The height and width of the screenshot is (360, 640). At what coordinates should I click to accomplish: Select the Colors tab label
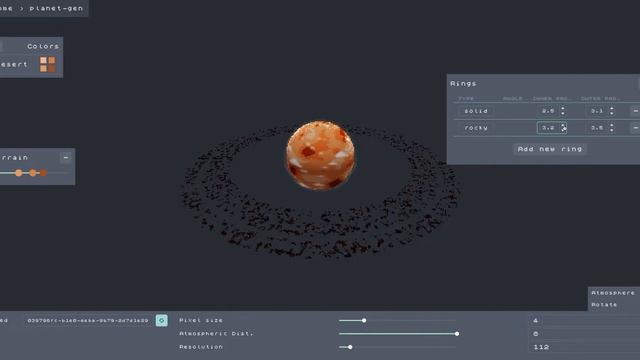[43, 46]
